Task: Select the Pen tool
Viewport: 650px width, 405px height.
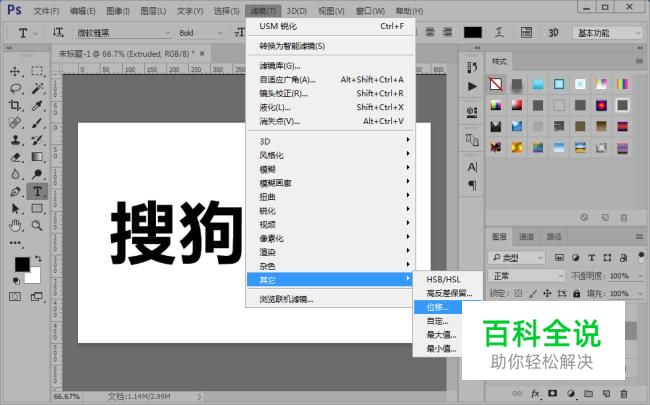Action: point(15,192)
